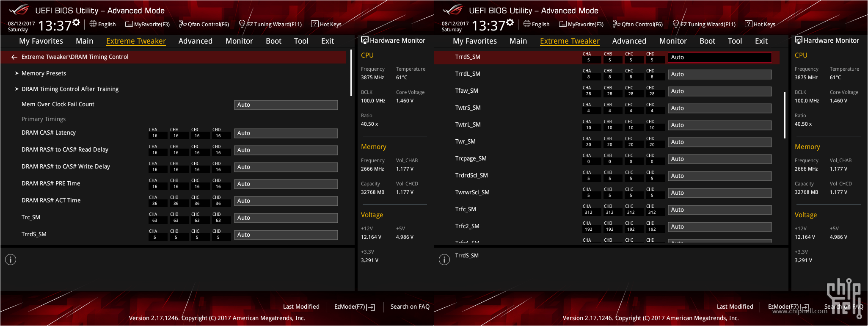
Task: Switch to EzMode(F7) in right window
Action: [788, 307]
